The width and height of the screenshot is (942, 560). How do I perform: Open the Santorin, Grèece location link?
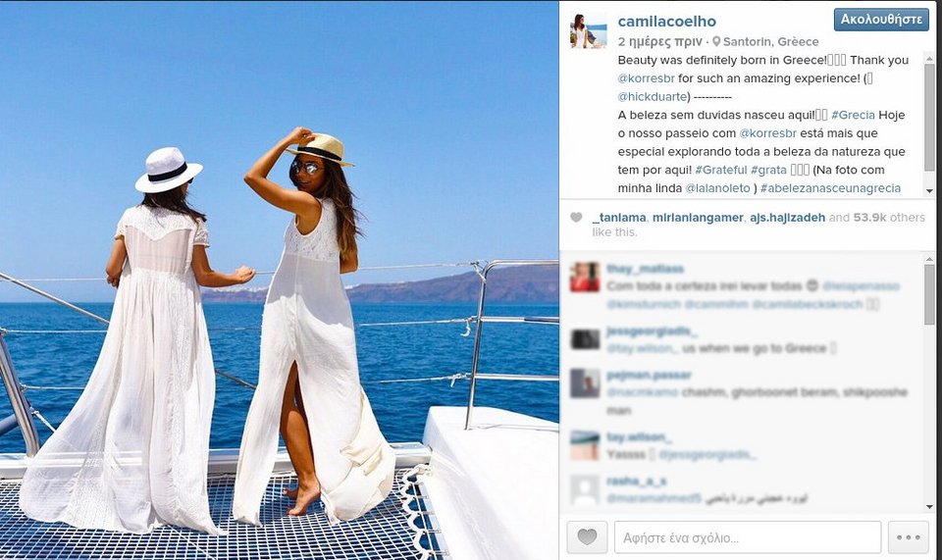(771, 41)
